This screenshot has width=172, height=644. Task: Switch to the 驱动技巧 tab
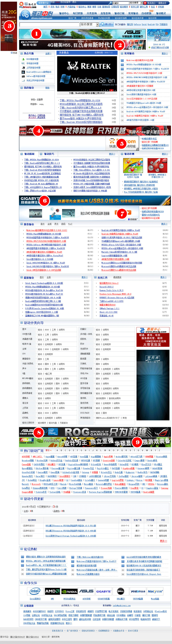(x=49, y=154)
